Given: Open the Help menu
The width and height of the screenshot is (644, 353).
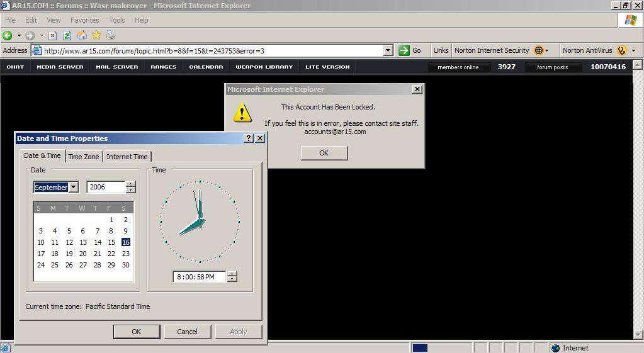Looking at the screenshot, I should 141,20.
